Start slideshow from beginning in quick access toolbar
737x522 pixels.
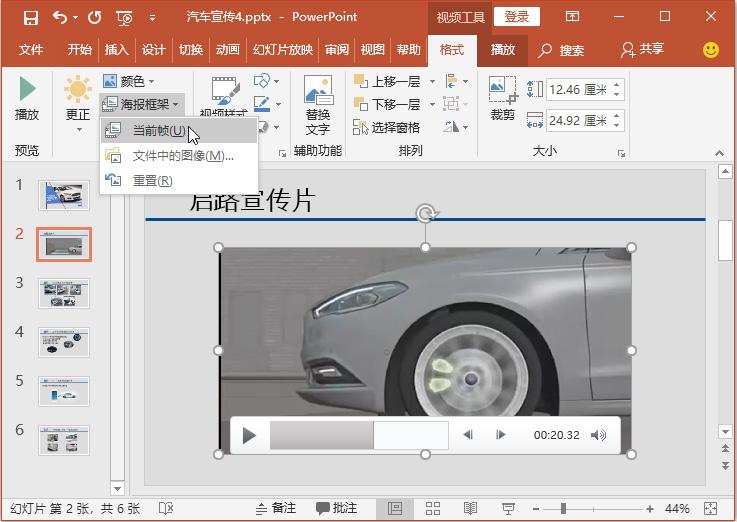(124, 18)
